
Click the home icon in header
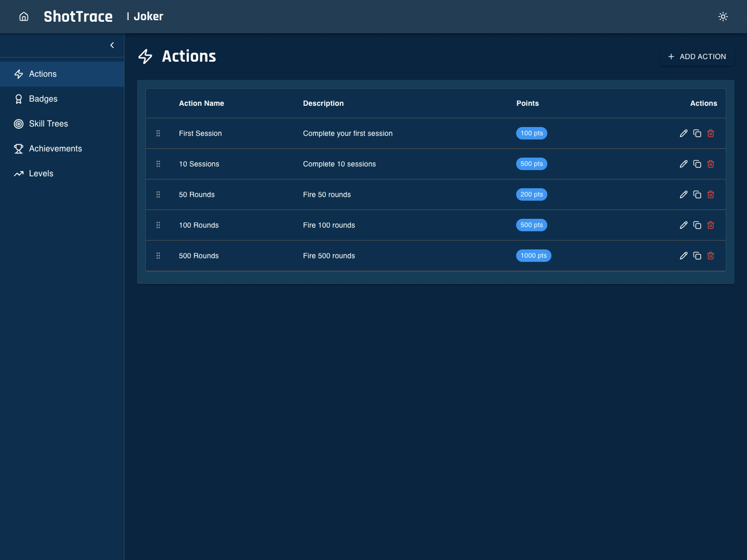[x=24, y=17]
